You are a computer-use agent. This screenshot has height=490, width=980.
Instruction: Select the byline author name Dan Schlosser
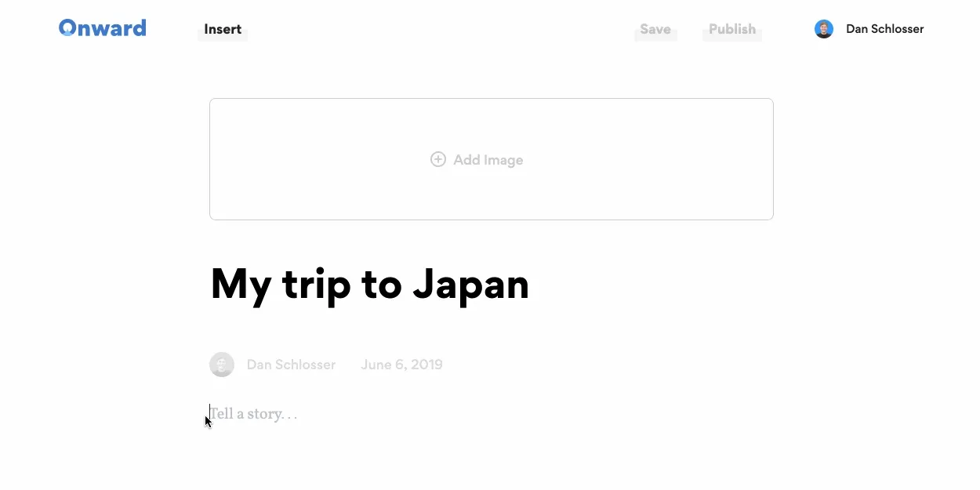[291, 365]
